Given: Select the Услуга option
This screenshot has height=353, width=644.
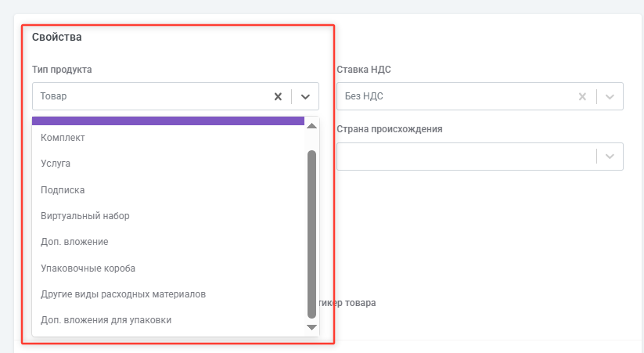Looking at the screenshot, I should pyautogui.click(x=56, y=164).
